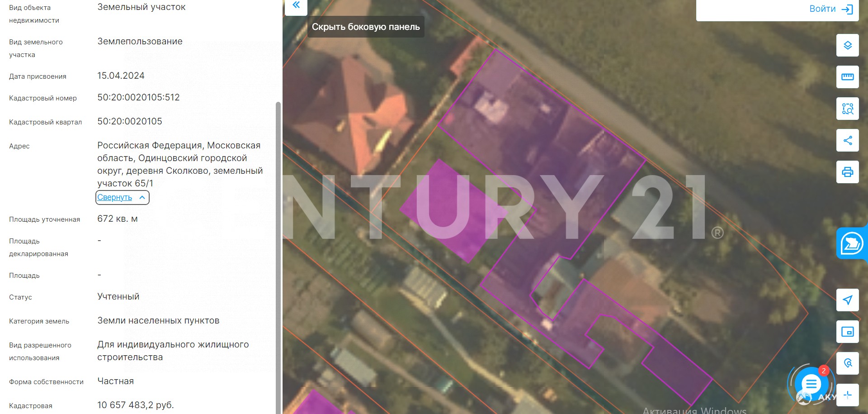
Task: Select the cadastral number 50:20:0020105:512
Action: [138, 97]
